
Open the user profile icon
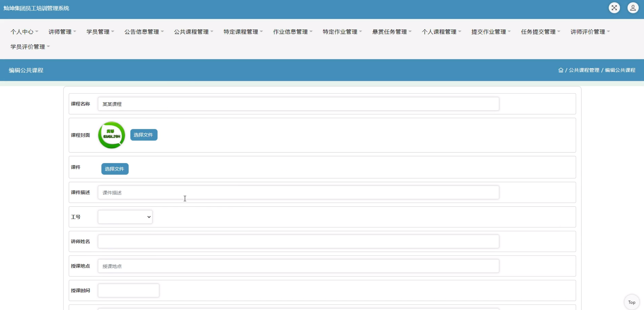(633, 8)
